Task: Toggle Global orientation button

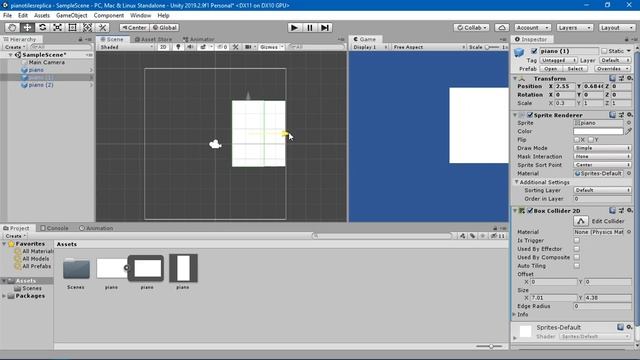Action: click(x=164, y=27)
